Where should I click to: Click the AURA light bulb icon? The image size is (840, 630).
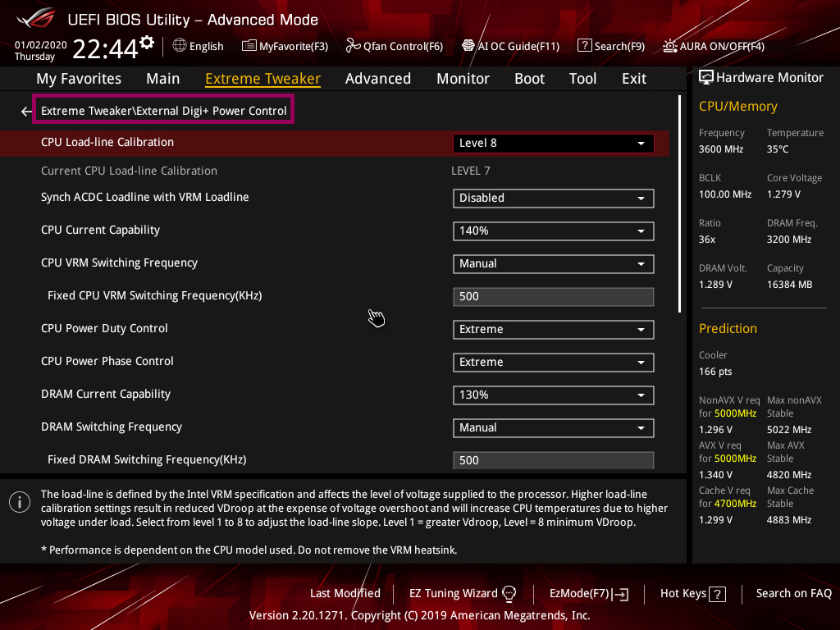(669, 46)
